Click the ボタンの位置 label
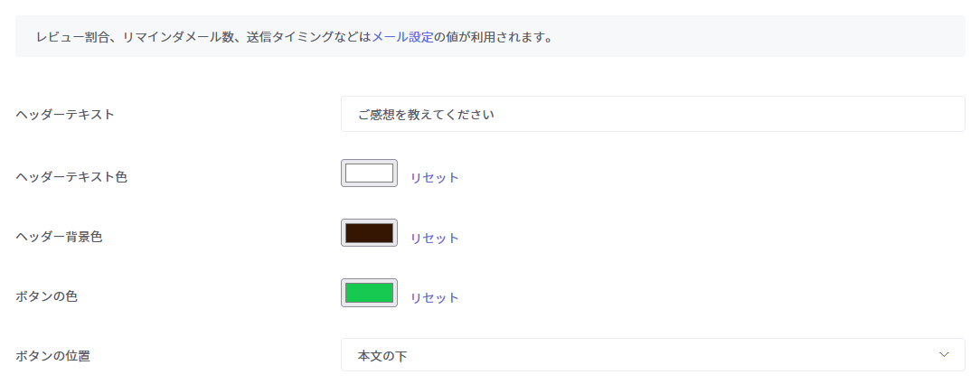The image size is (980, 384). pos(53,356)
